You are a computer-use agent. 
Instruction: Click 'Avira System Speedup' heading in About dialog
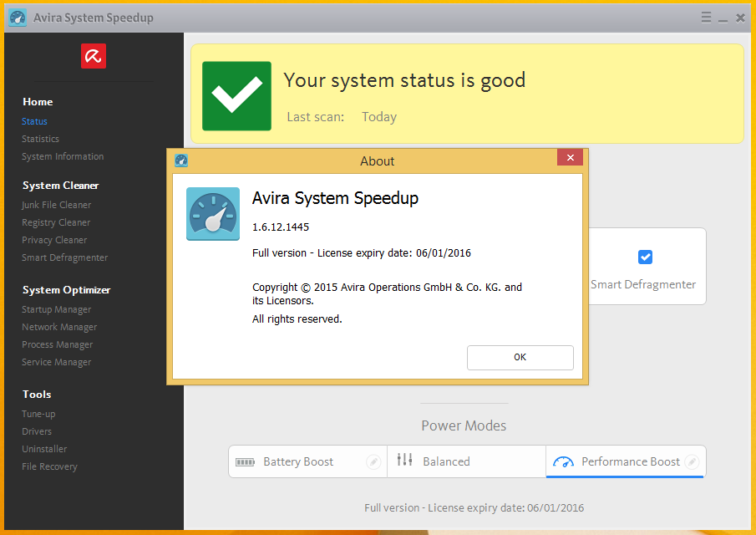pyautogui.click(x=336, y=198)
